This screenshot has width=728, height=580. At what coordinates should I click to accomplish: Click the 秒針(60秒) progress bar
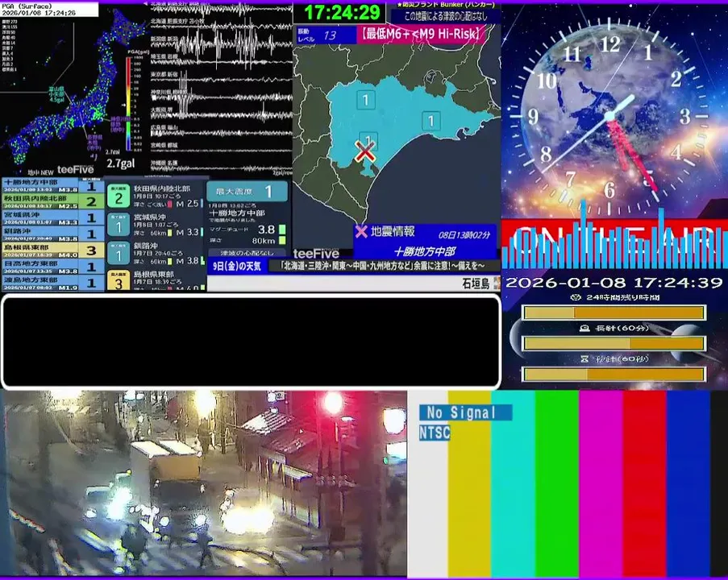[x=614, y=374]
